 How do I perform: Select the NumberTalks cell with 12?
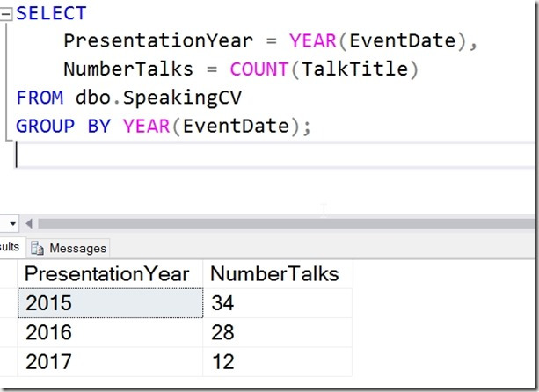(x=278, y=361)
